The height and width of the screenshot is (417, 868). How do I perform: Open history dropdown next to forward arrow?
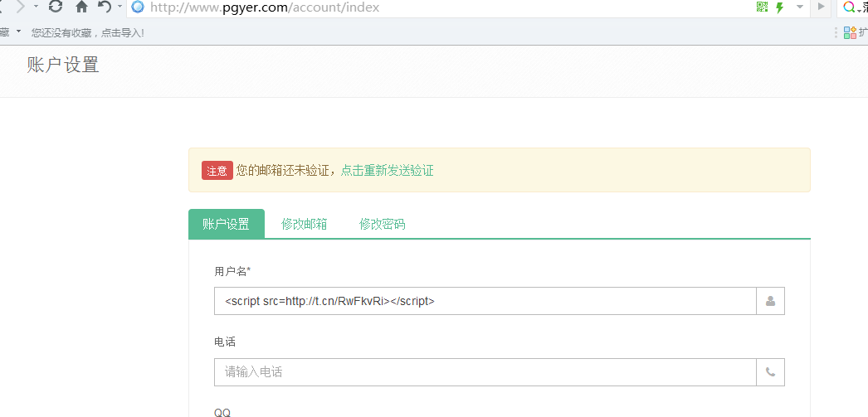tap(36, 7)
